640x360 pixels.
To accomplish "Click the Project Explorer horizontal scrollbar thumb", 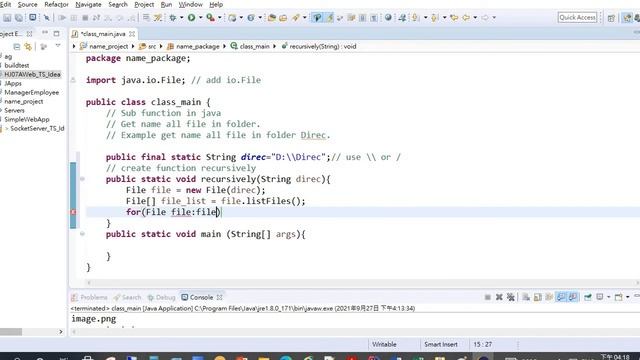I will (x=11, y=332).
